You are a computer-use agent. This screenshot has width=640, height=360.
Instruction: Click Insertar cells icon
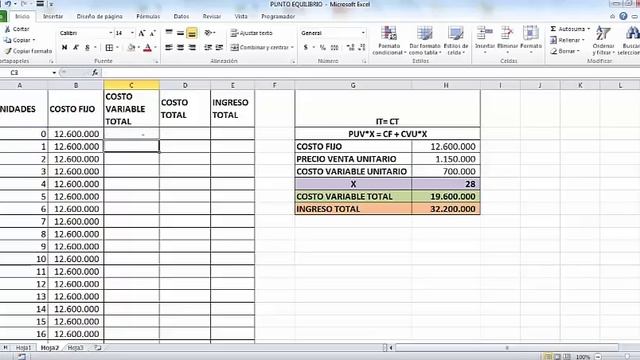484,33
